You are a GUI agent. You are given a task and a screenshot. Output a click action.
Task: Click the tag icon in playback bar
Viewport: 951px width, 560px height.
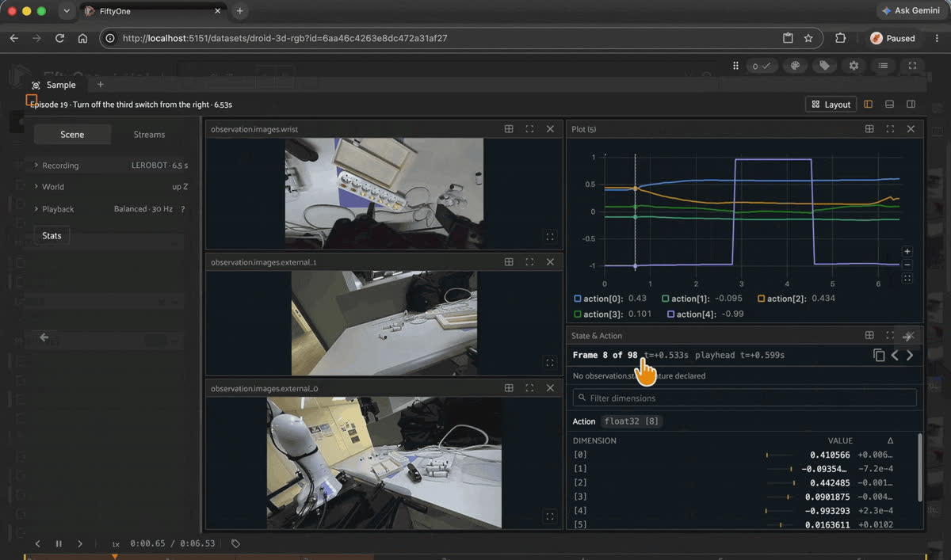[x=235, y=543]
